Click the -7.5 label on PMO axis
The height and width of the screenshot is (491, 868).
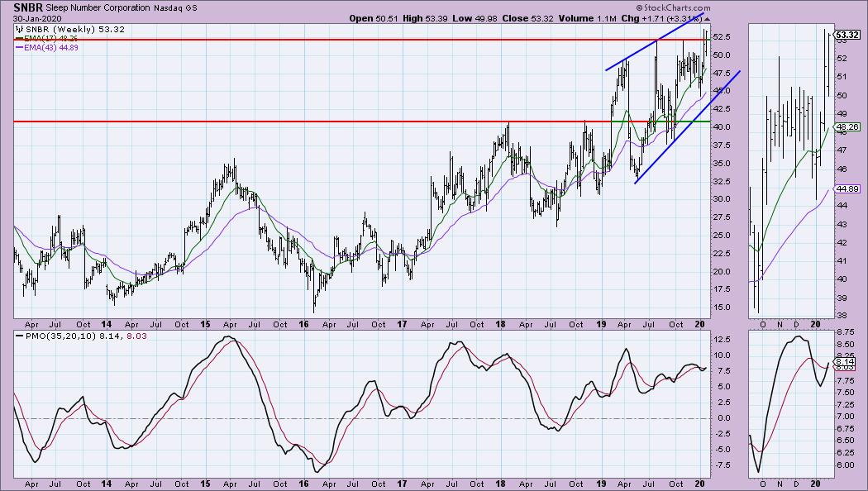pyautogui.click(x=723, y=465)
